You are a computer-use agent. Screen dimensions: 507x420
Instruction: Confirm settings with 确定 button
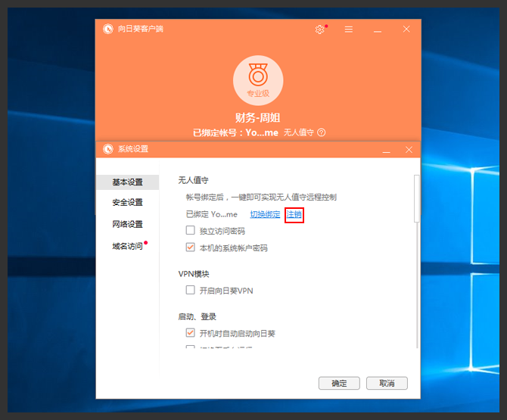coord(339,384)
